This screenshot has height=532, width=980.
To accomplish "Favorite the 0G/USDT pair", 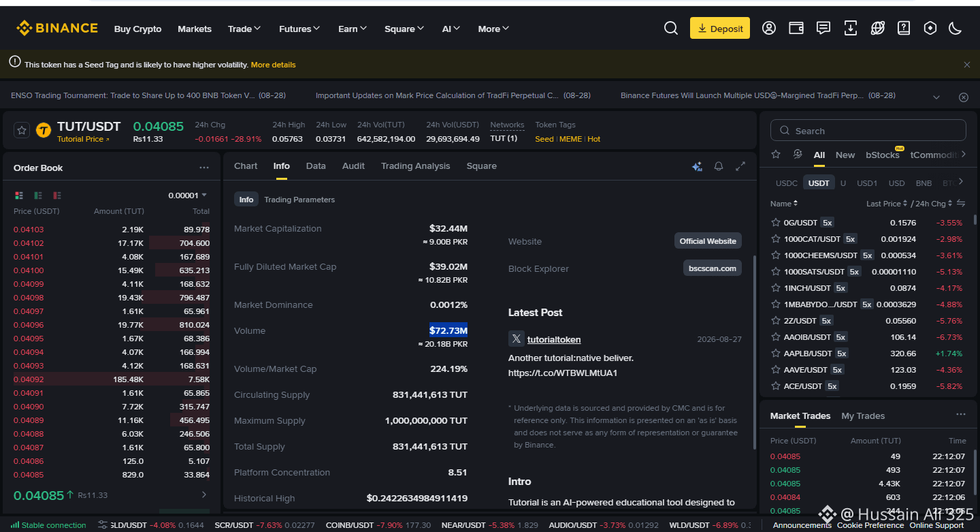I will [x=775, y=223].
